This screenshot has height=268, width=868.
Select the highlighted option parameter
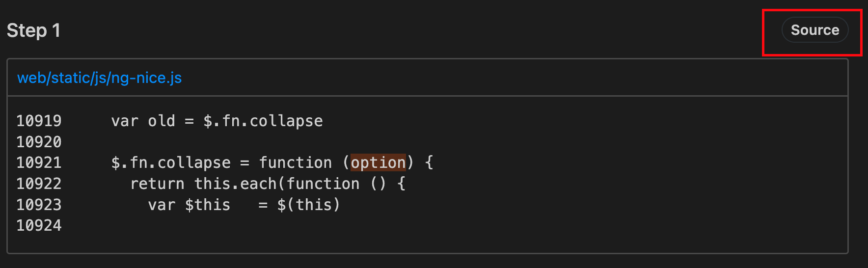pos(378,162)
